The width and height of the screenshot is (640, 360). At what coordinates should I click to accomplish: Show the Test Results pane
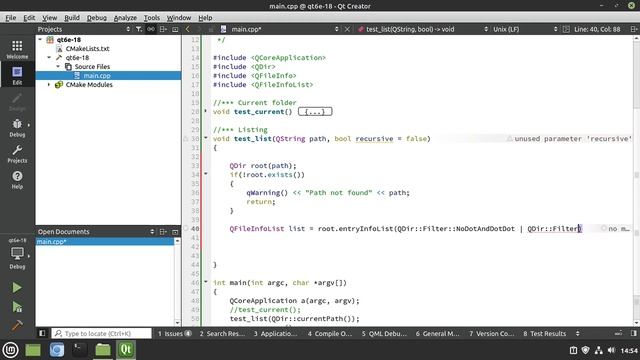pyautogui.click(x=544, y=333)
